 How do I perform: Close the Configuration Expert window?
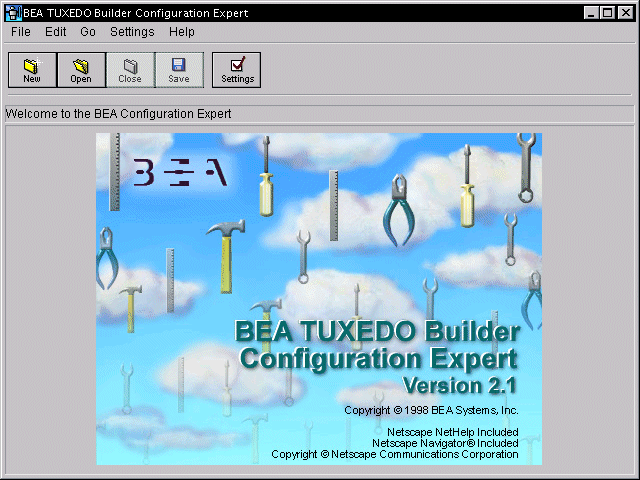point(625,13)
